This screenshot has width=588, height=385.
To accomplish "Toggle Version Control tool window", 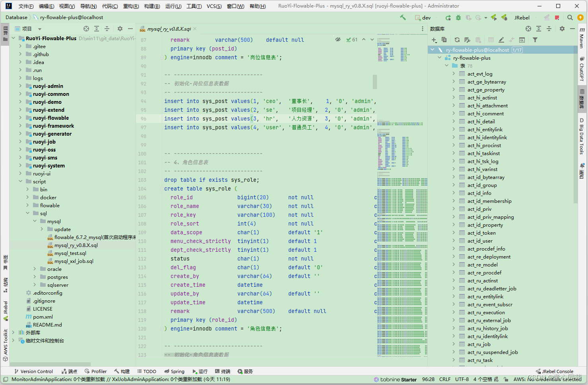I will (x=33, y=371).
